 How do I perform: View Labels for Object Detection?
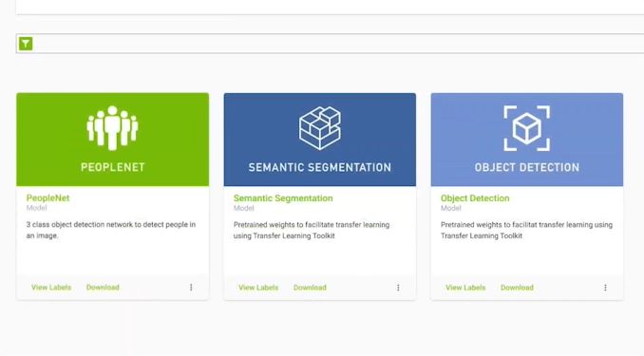pos(465,288)
